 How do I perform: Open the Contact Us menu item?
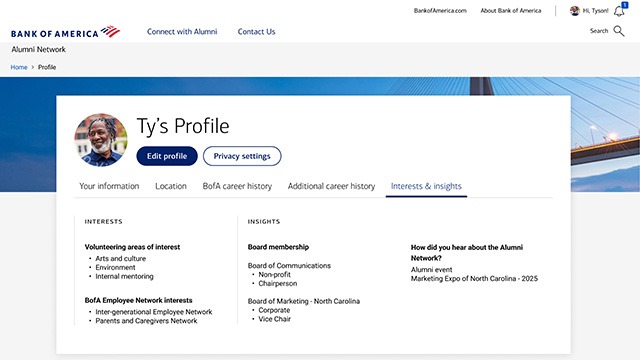[256, 31]
